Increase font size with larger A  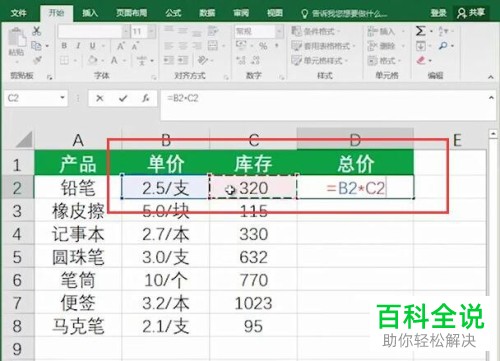coord(121,46)
